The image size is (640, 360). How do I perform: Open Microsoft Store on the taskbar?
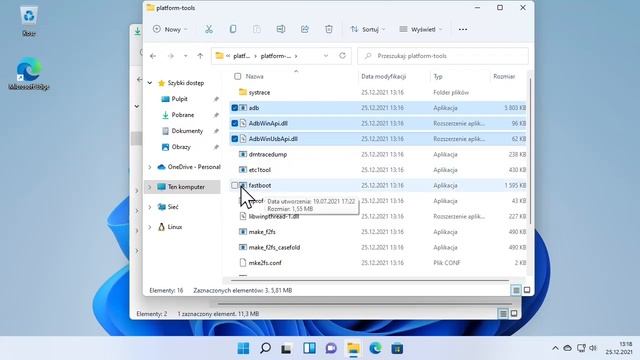pos(397,348)
